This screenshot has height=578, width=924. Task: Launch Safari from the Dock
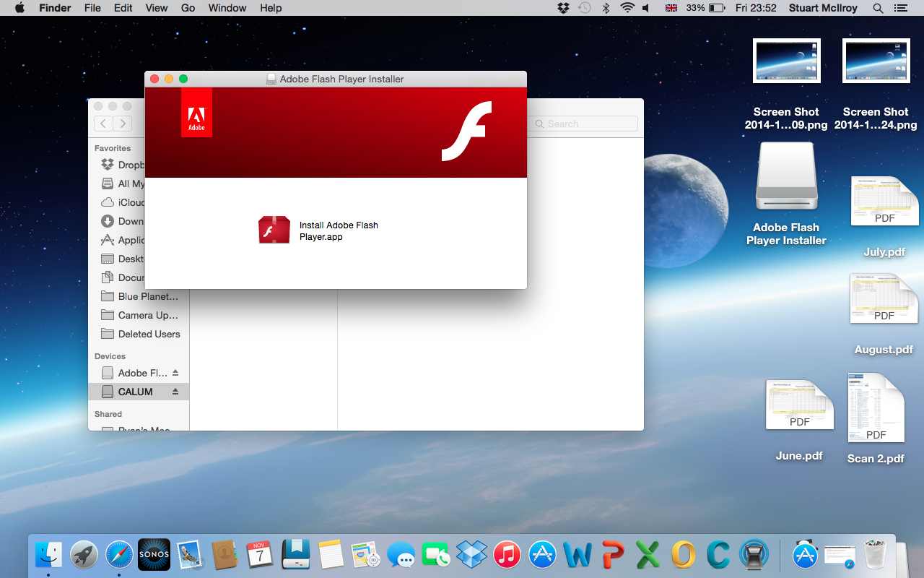119,555
